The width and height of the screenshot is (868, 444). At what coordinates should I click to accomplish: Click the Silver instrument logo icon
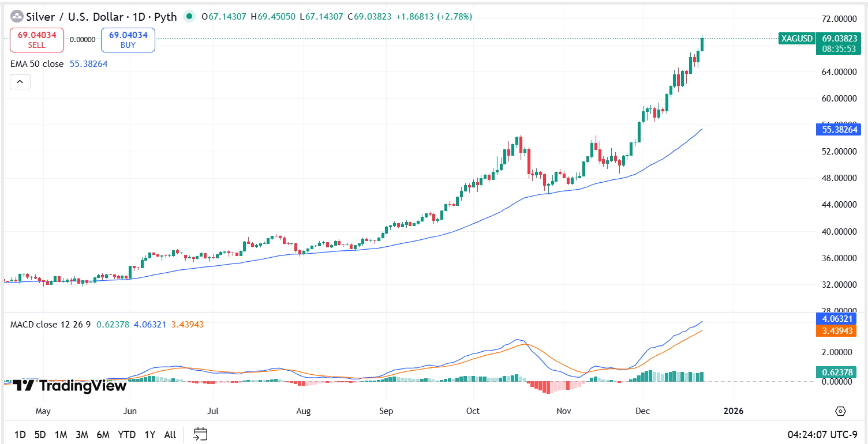[x=17, y=17]
